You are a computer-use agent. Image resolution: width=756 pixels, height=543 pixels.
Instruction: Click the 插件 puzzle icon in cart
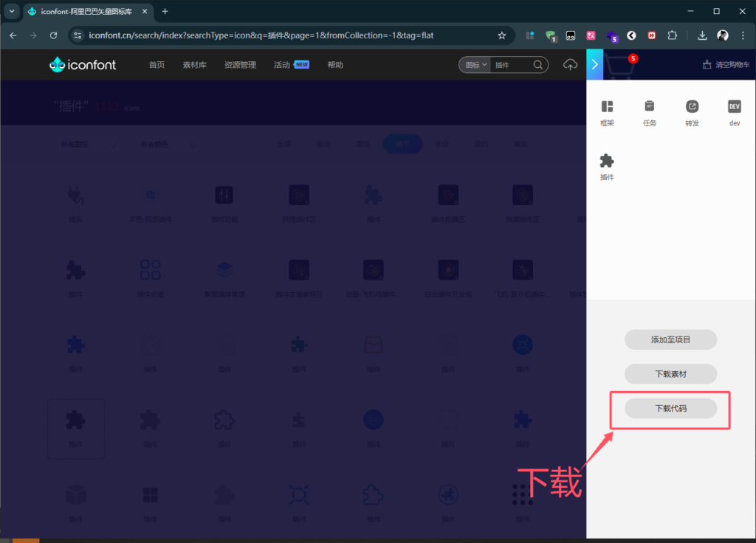tap(607, 162)
